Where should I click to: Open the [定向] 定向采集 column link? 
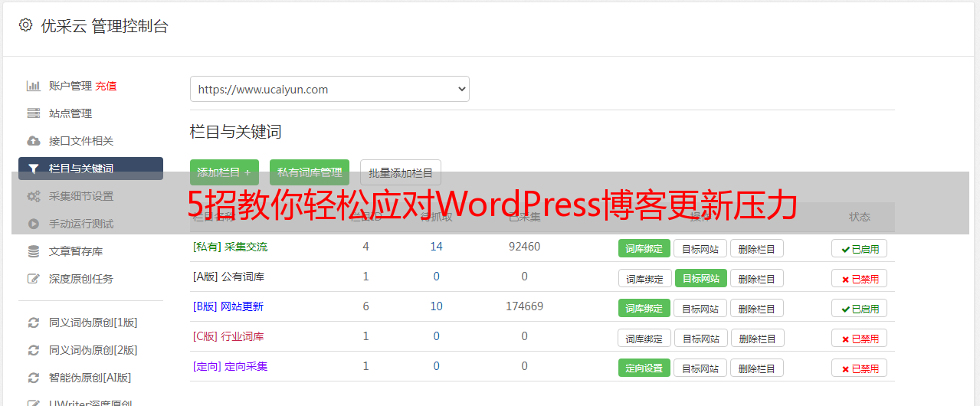tap(230, 366)
